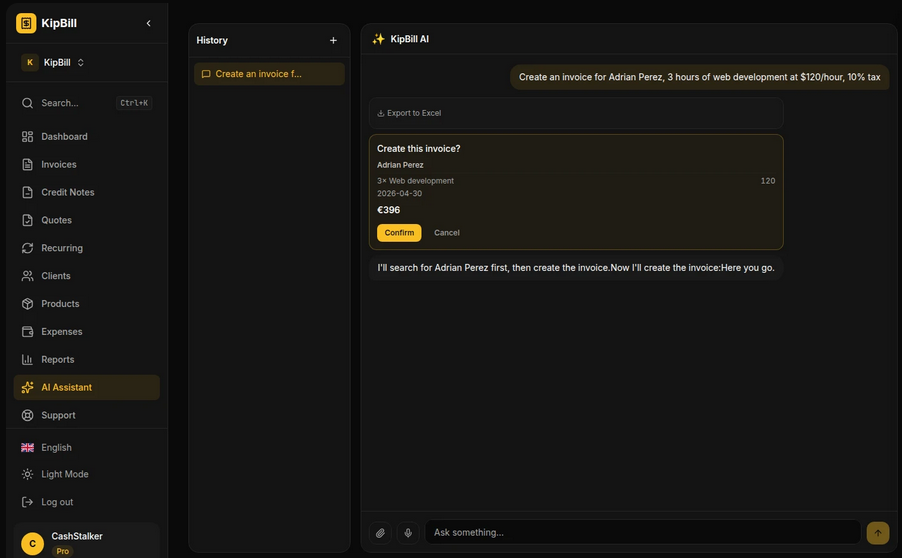Click the Export download icon
The image size is (902, 558).
[x=380, y=113]
